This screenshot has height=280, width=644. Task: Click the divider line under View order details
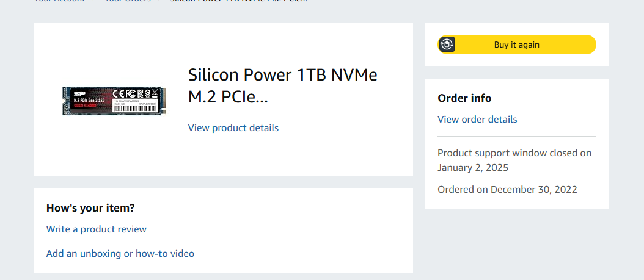(x=516, y=136)
